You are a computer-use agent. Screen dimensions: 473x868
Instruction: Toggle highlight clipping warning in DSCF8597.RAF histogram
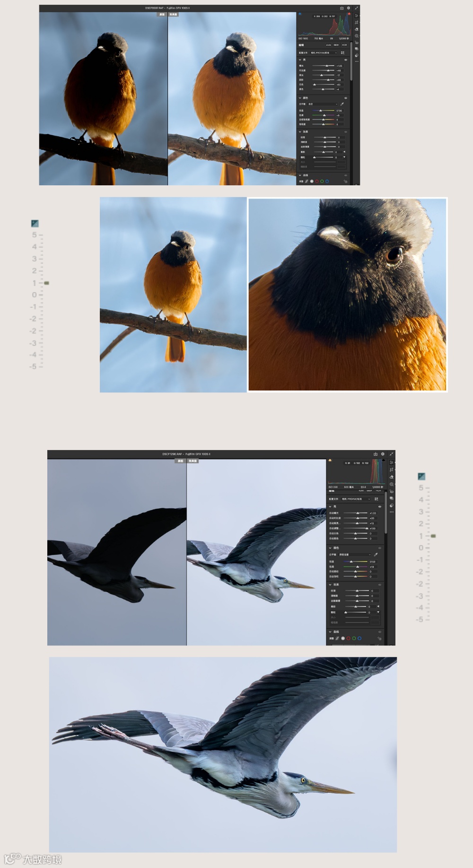(x=349, y=14)
